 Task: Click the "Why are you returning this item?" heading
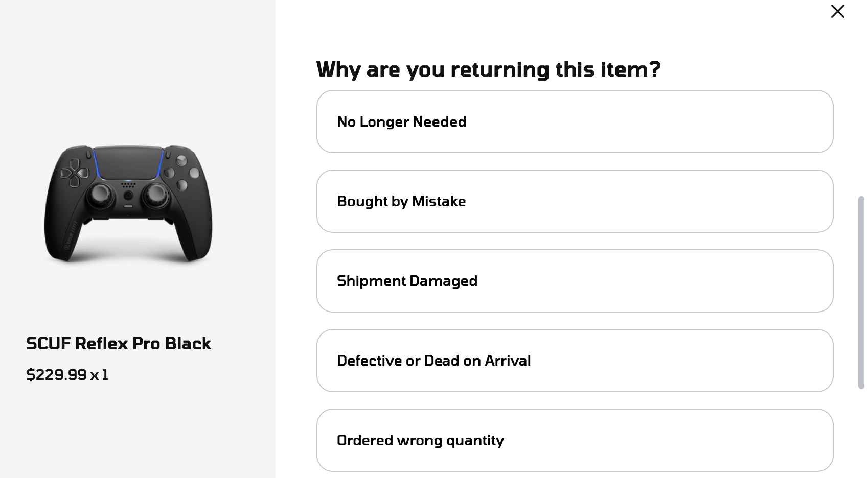[488, 69]
